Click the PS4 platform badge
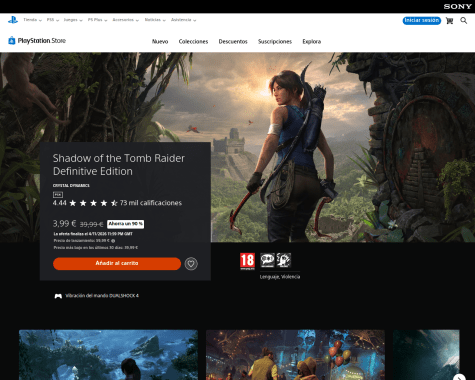Screen dimensions: 475x380 58,195
